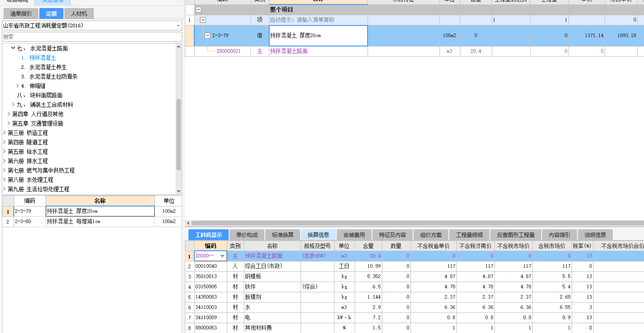Open the 山东省市政工程消耗量定额(2016) dropdown
The image size is (644, 333).
178,25
